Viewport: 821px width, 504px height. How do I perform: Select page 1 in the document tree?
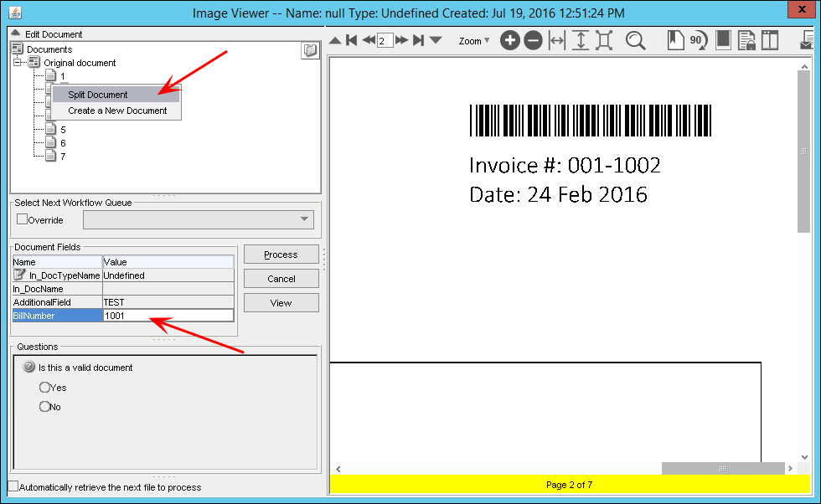[62, 76]
